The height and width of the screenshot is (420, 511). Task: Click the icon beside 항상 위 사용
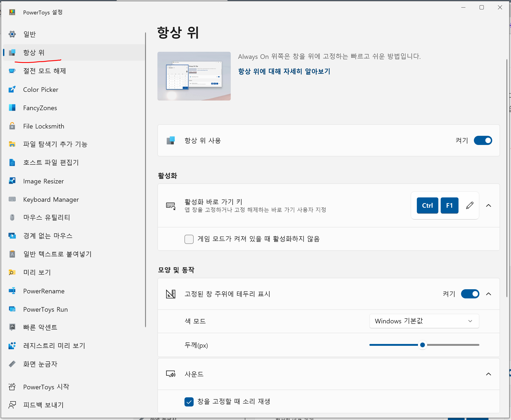tap(171, 140)
